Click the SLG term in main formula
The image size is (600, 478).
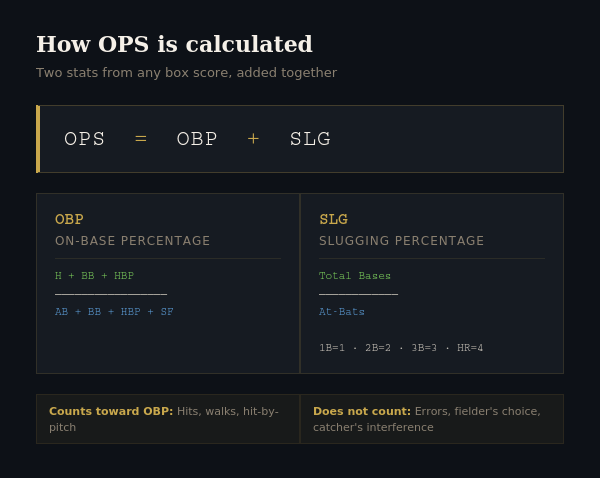(x=310, y=139)
